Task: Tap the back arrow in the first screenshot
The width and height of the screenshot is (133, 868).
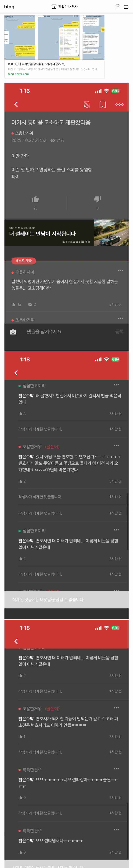Action: point(16,105)
